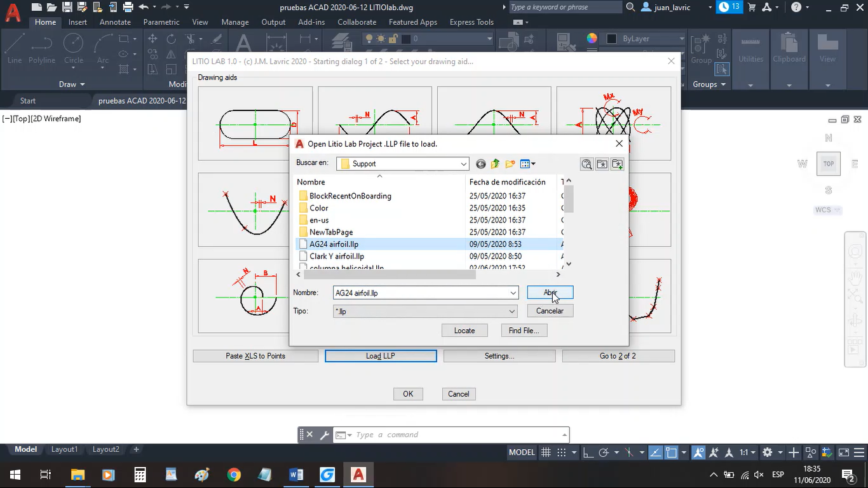Expand the Draw panel flyout
Screen dimensions: 868x488
(x=72, y=85)
